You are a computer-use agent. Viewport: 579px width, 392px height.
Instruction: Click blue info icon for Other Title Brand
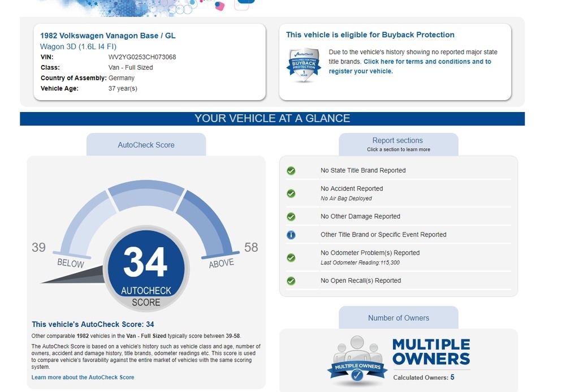(x=291, y=235)
